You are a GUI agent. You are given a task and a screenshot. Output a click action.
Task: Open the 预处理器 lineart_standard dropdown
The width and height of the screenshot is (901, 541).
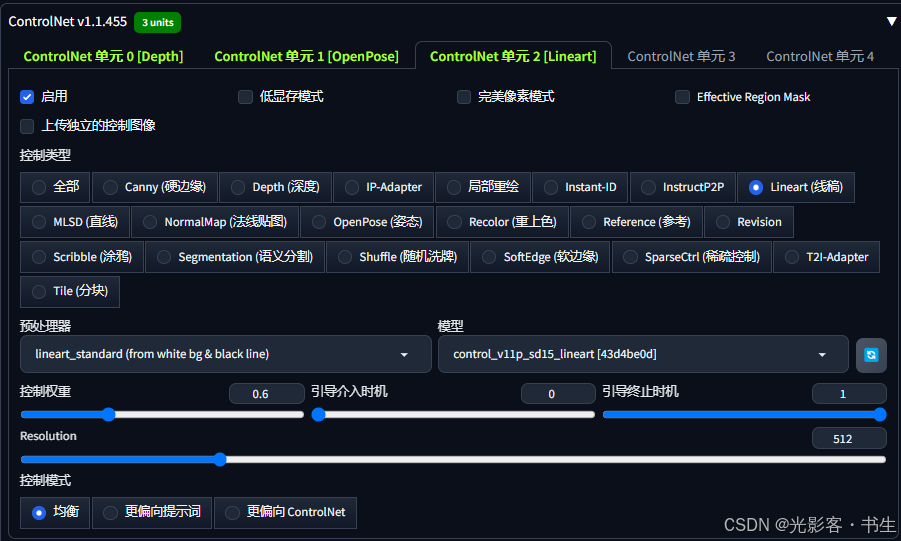pyautogui.click(x=225, y=354)
